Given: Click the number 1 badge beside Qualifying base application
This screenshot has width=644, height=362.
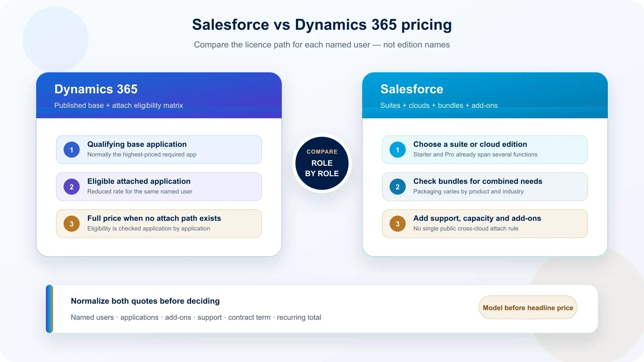Looking at the screenshot, I should tap(72, 150).
